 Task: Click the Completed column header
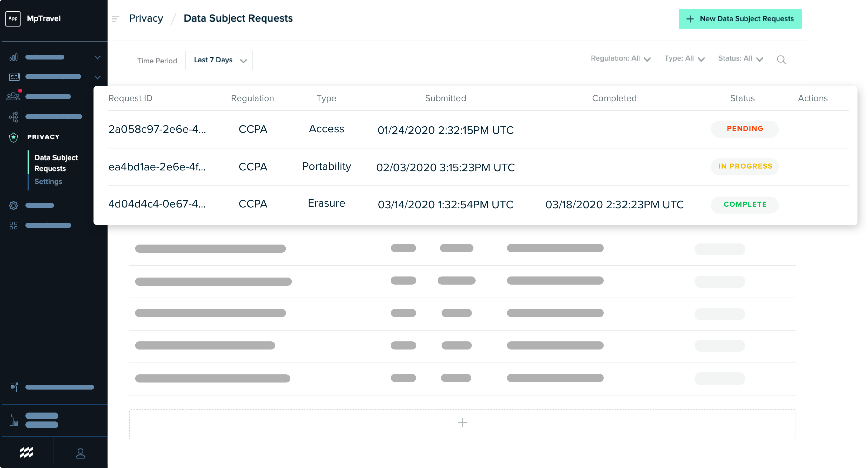coord(614,98)
